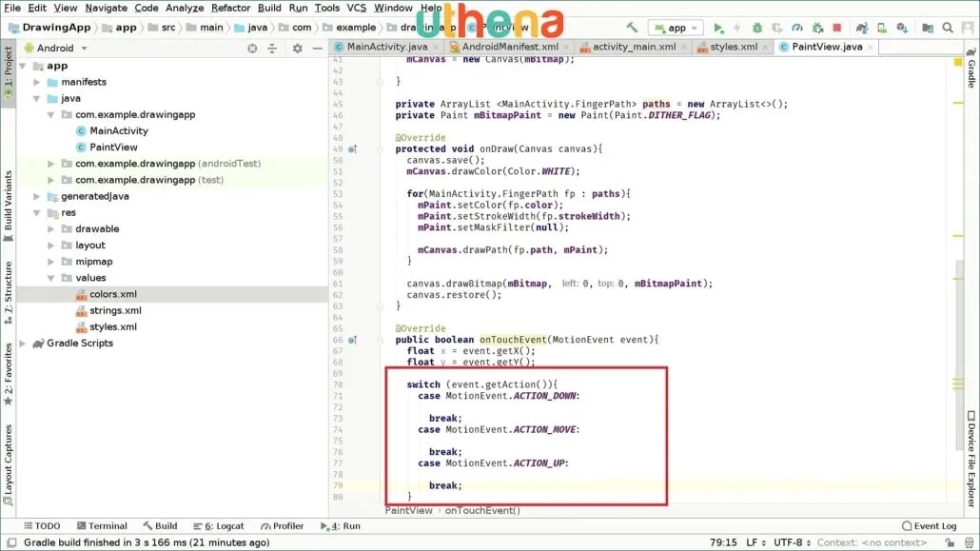Toggle the Layout Captures tool window
The width and height of the screenshot is (980, 551).
[x=9, y=464]
